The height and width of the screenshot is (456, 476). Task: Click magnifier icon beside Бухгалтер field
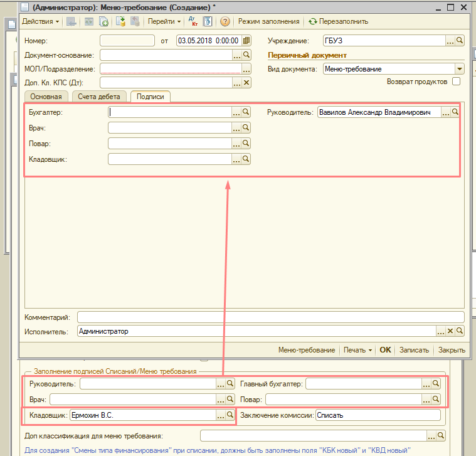coord(246,112)
